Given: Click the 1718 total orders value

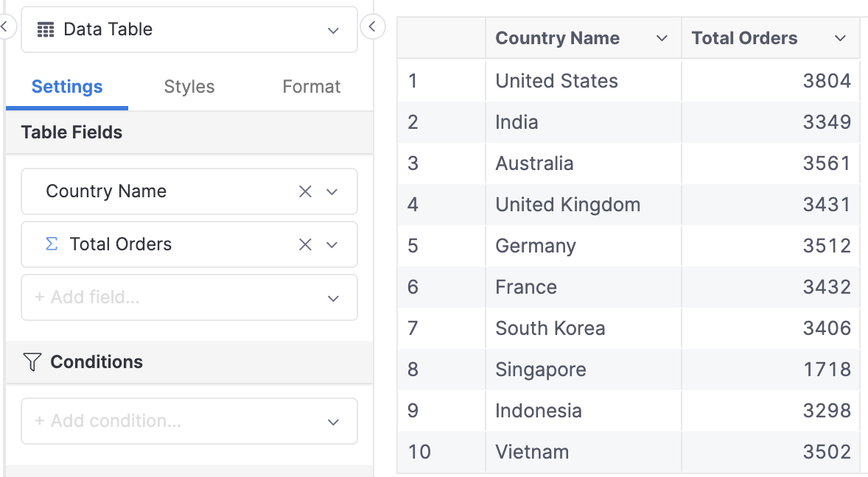Looking at the screenshot, I should pyautogui.click(x=827, y=370).
